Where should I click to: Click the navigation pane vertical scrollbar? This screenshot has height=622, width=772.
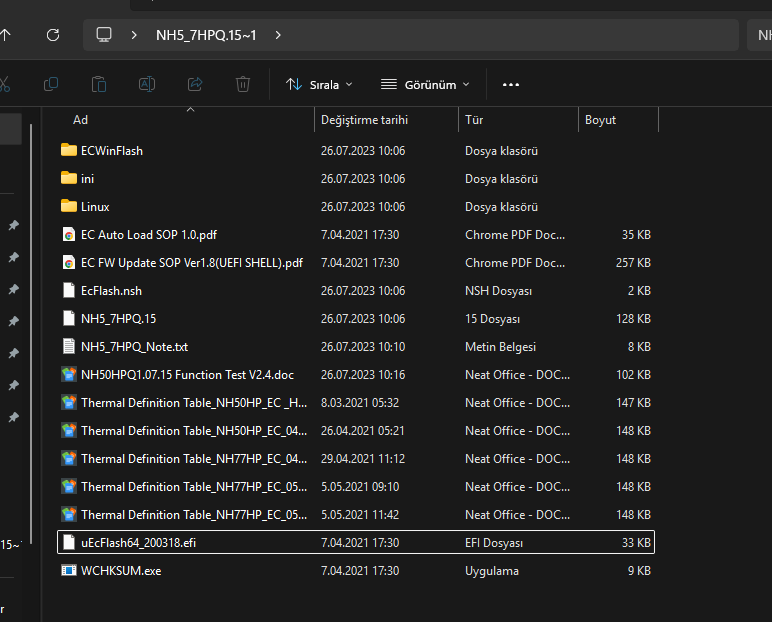(31, 334)
